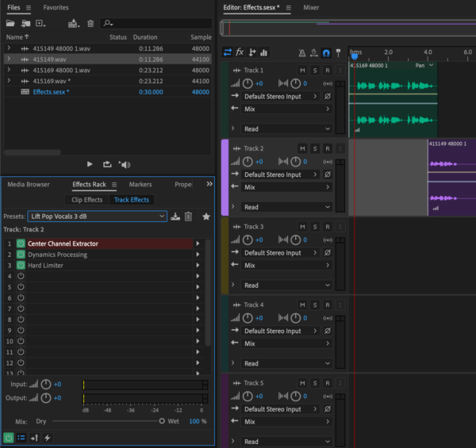Click insert into multitrack icon in Files panel
Screen dimensions: 476x448
click(74, 23)
